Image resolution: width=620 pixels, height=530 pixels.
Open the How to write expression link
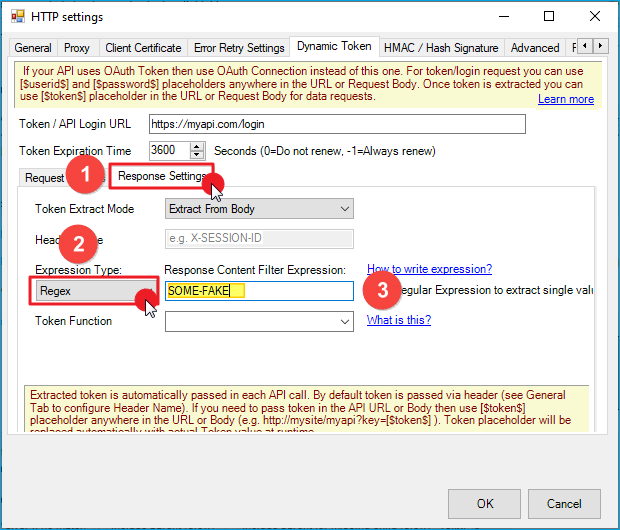click(429, 269)
